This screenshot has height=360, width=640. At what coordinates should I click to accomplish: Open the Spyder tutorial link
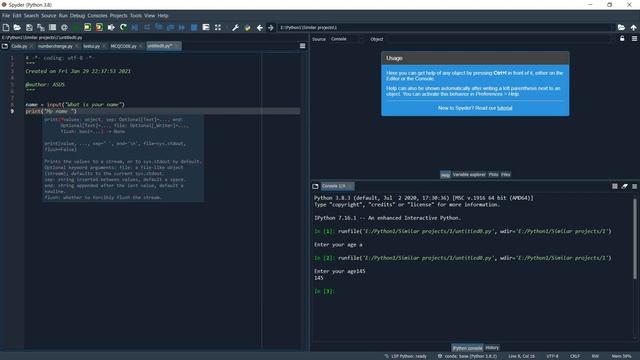coord(504,108)
